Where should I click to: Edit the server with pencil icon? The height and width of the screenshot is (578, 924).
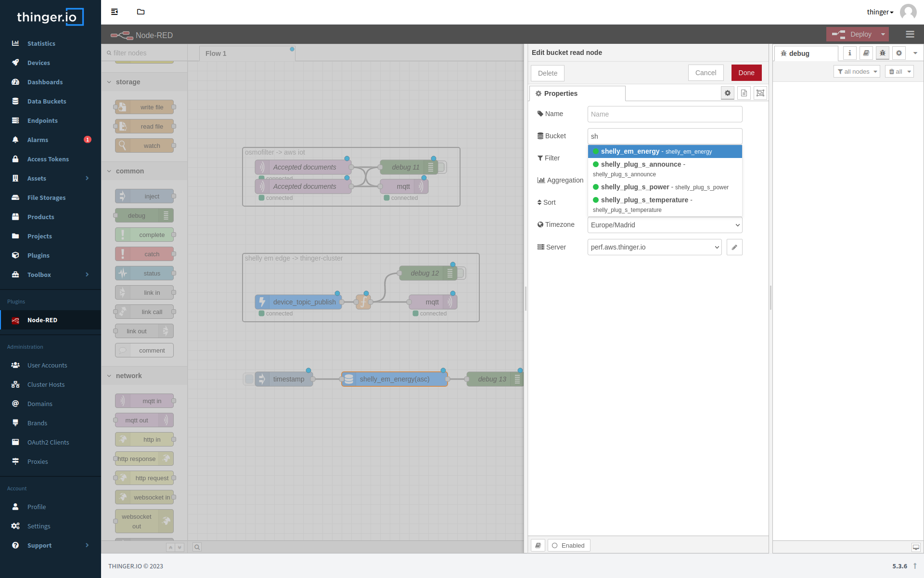click(734, 247)
